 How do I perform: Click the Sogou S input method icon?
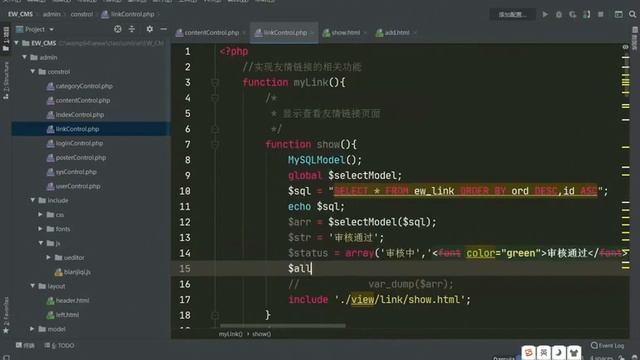click(x=529, y=352)
